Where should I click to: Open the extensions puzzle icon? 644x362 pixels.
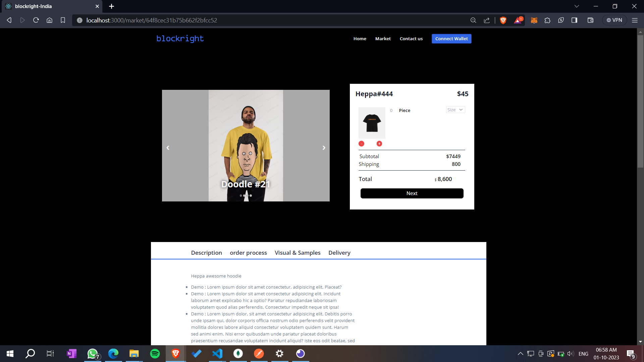(547, 20)
